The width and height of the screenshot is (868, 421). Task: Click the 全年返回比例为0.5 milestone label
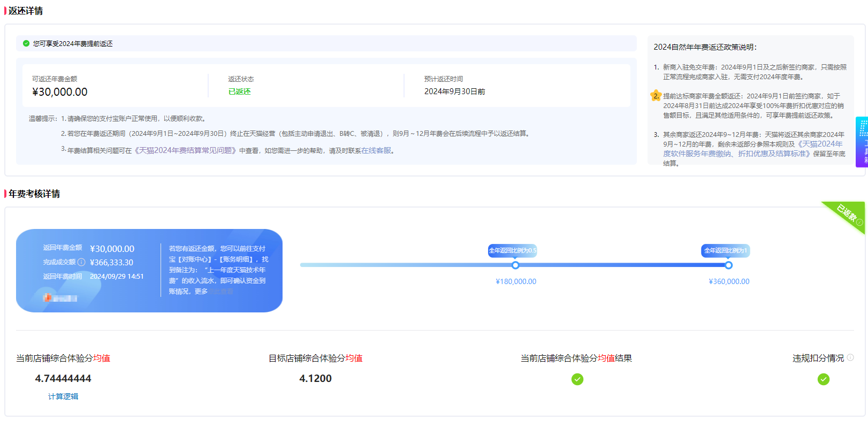pyautogui.click(x=512, y=250)
